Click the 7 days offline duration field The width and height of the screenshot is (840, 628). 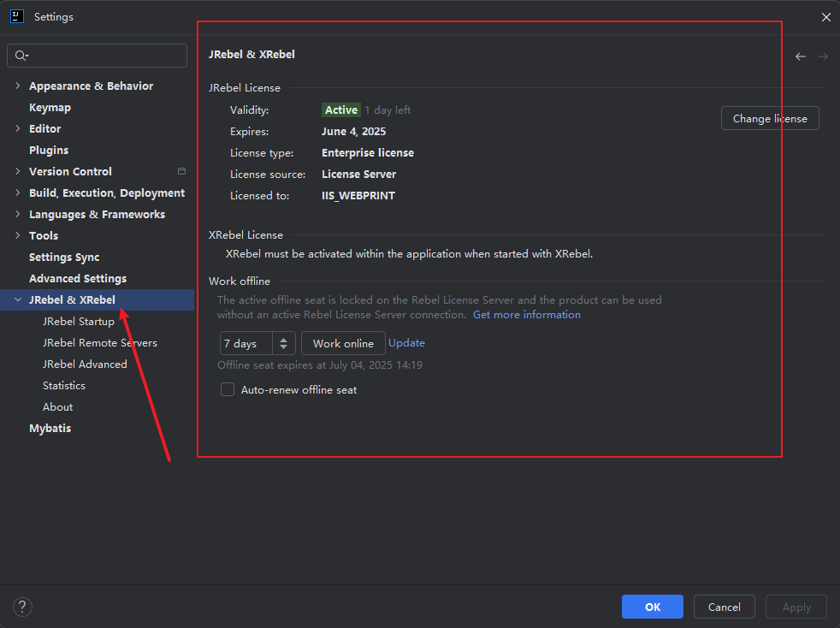coord(246,343)
